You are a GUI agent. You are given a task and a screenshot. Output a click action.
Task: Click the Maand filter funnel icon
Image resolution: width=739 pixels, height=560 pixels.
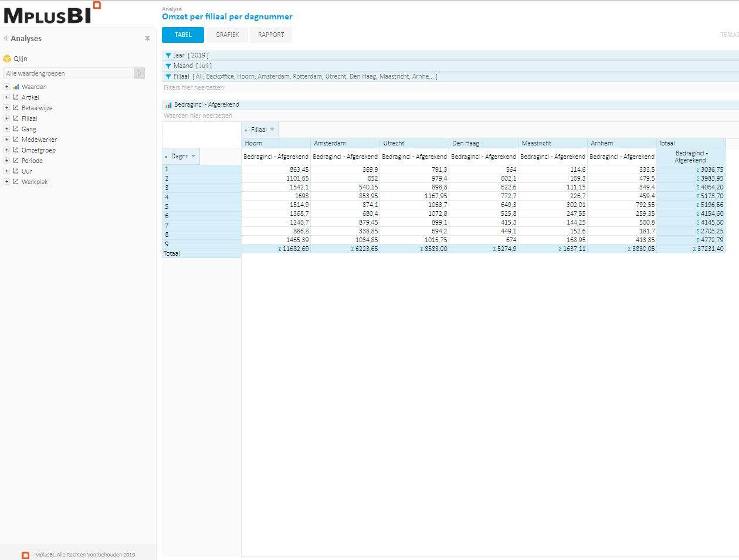168,66
